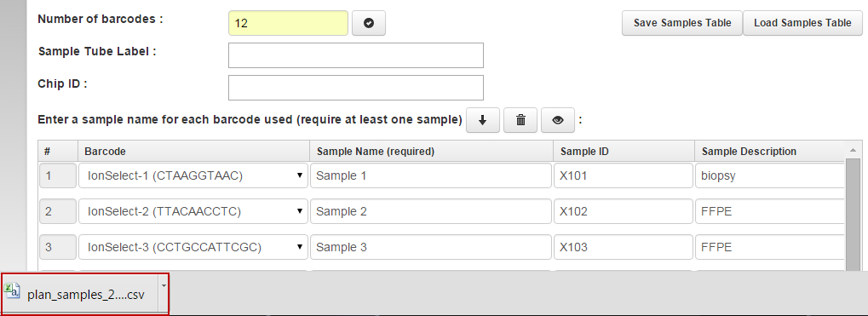Expand the IonSelect-1 barcode dropdown
The width and height of the screenshot is (868, 316).
pyautogui.click(x=193, y=176)
